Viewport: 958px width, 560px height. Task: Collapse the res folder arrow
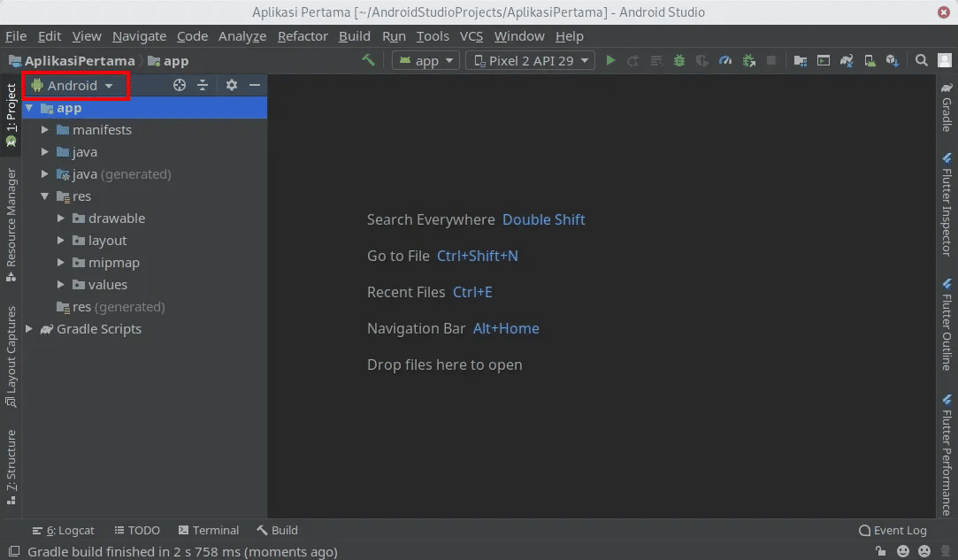[44, 196]
